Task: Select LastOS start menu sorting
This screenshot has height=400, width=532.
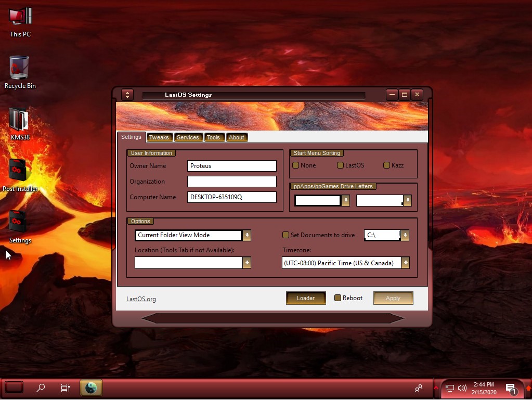Action: pos(340,165)
